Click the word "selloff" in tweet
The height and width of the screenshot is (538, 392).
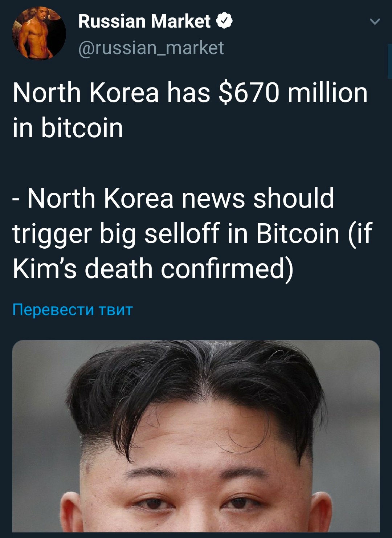(182, 233)
